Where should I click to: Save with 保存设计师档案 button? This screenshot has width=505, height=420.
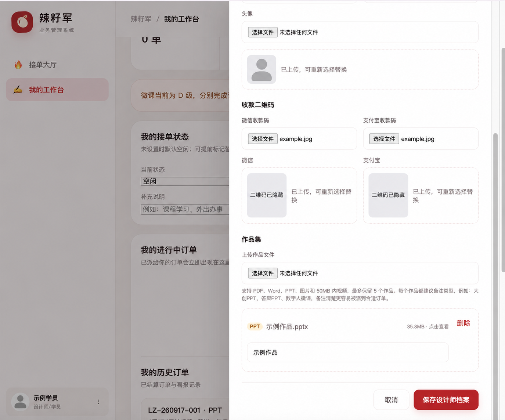tap(446, 400)
